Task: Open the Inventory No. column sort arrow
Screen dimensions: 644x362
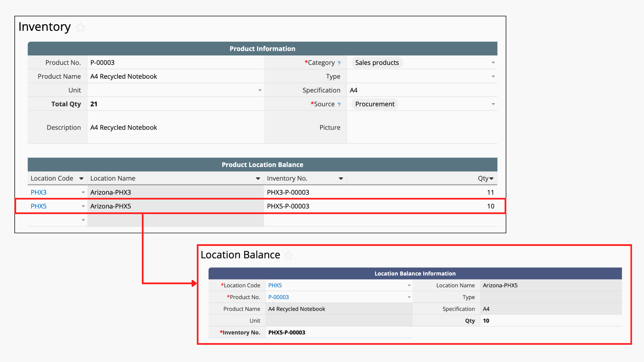Action: [x=341, y=178]
